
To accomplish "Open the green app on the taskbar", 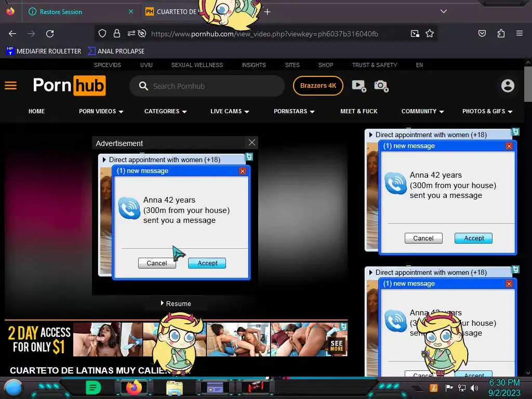I will point(94,388).
